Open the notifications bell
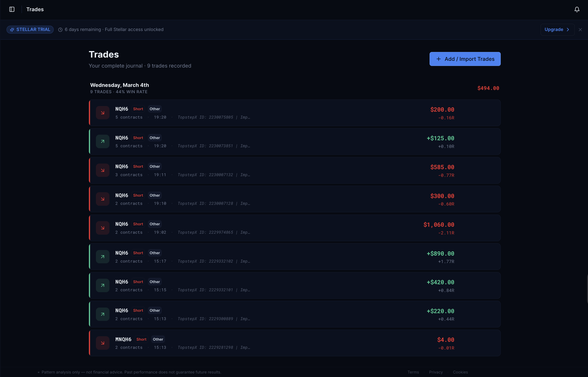Viewport: 588px width, 377px height. point(577,9)
